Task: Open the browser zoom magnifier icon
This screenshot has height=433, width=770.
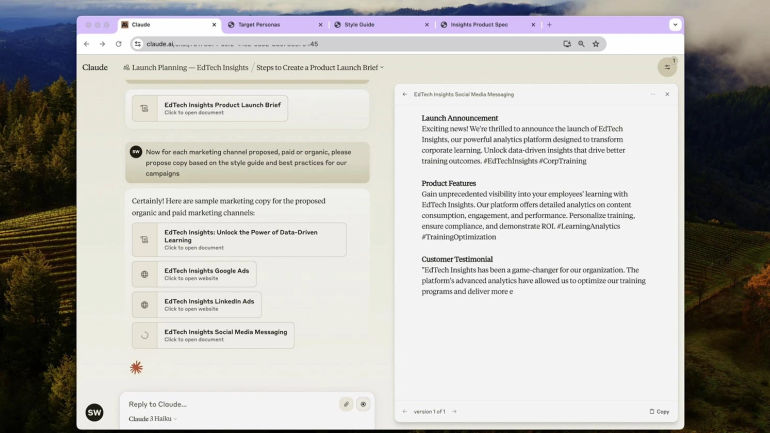Action: click(581, 44)
